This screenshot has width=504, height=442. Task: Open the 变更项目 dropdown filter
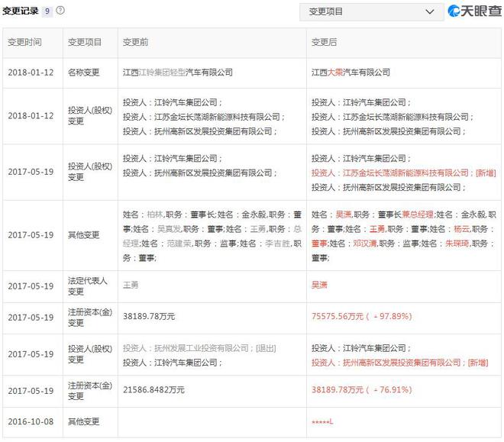pos(372,12)
